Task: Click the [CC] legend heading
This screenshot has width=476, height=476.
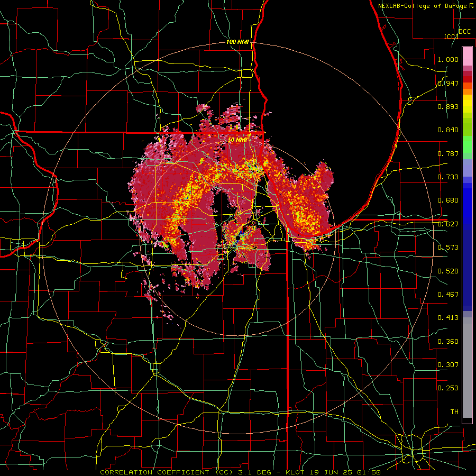Action: (452, 36)
